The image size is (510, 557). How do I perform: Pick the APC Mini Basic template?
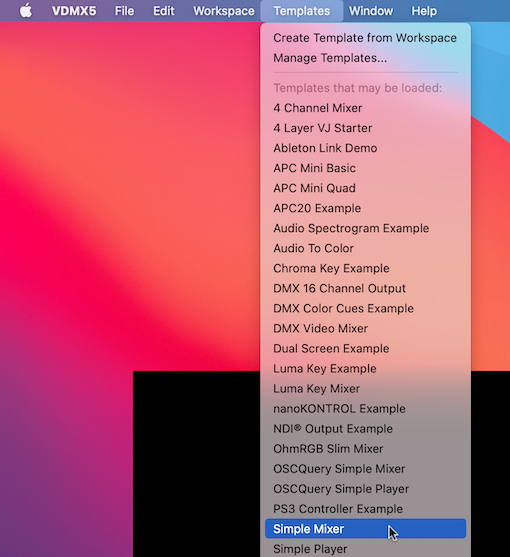[x=365, y=168]
